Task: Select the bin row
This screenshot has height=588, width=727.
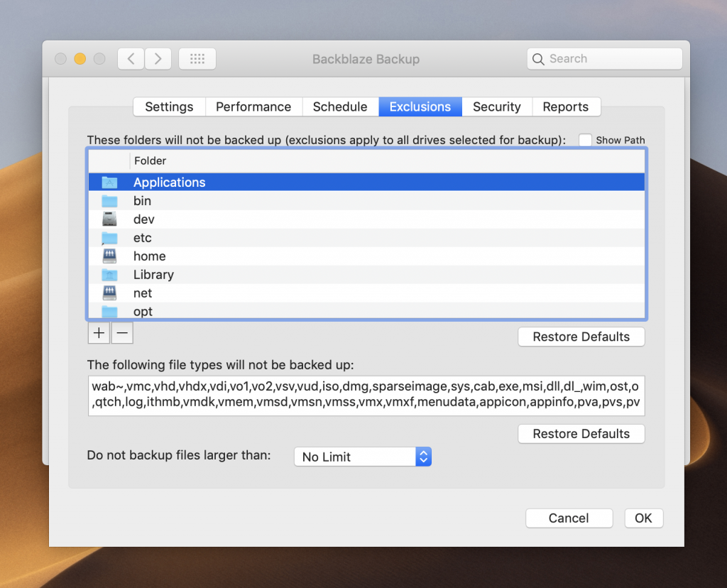Action: pyautogui.click(x=366, y=201)
